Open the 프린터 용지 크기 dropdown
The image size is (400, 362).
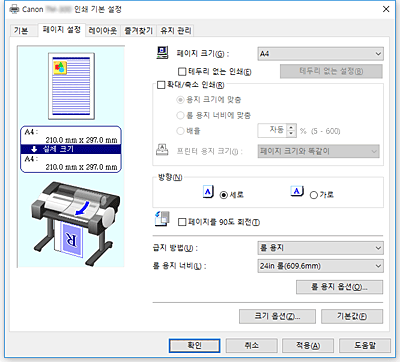(319, 151)
